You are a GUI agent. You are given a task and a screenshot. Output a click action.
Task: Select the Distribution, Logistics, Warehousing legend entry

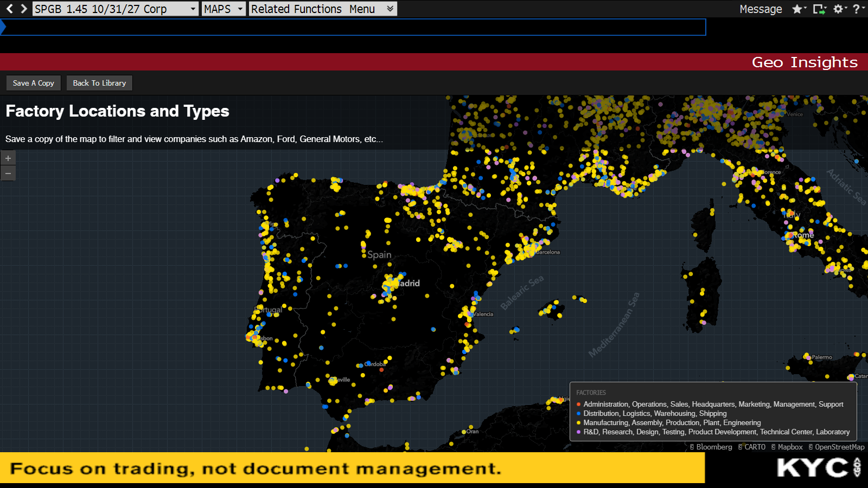[x=655, y=414]
